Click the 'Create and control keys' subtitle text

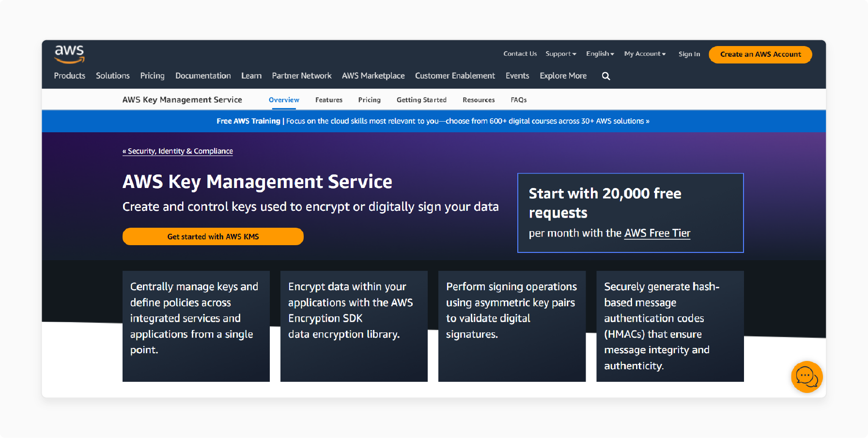point(310,207)
